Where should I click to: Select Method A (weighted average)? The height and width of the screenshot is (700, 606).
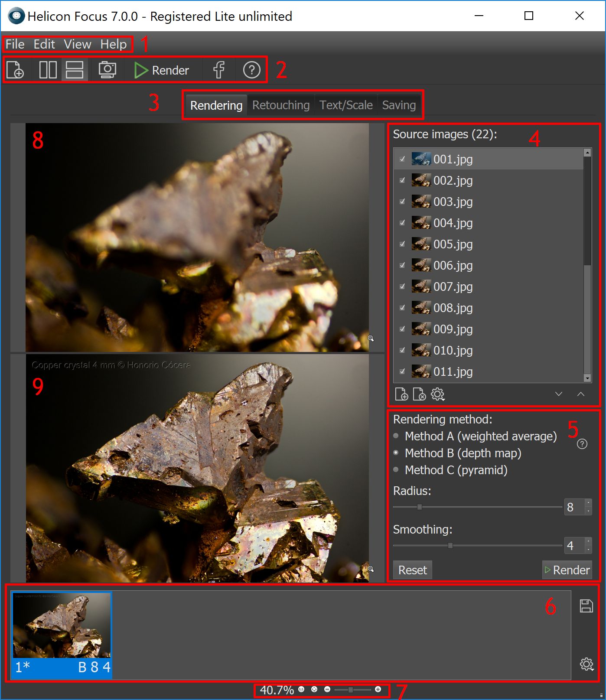396,436
